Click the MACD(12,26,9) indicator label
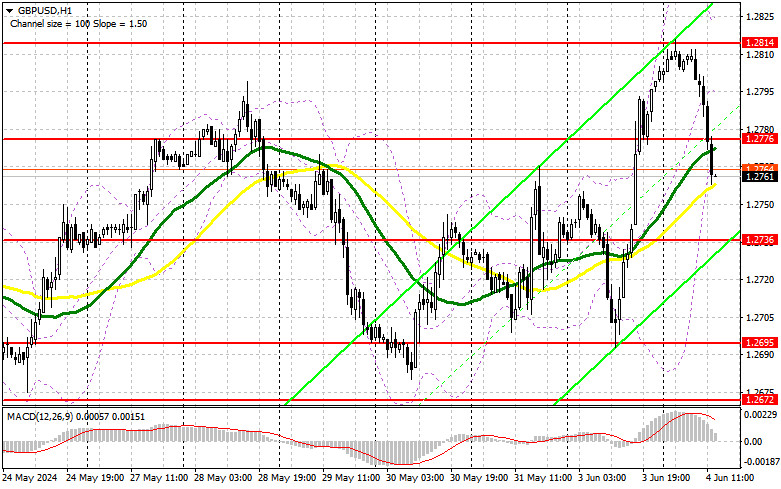The height and width of the screenshot is (489, 781). coord(76,416)
